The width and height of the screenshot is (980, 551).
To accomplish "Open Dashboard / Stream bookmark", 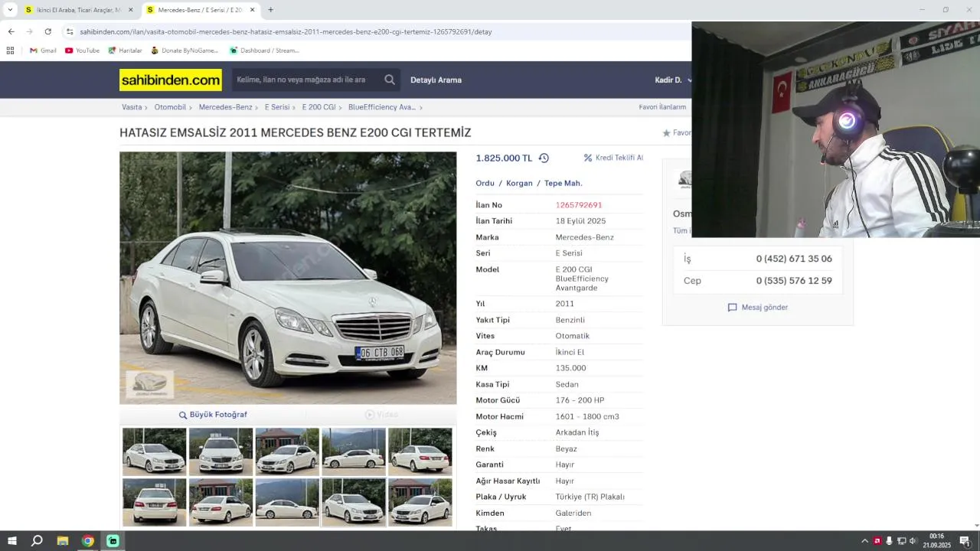I will click(264, 51).
